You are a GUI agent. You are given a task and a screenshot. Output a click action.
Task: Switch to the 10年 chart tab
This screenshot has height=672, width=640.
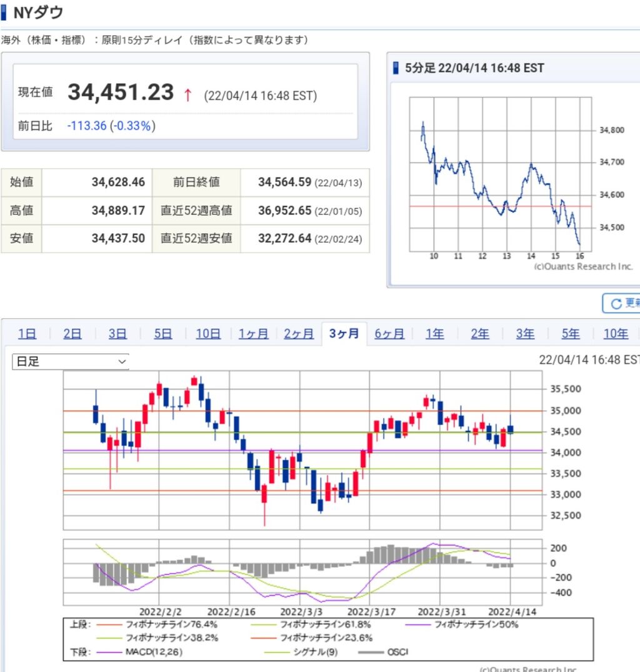click(x=616, y=333)
